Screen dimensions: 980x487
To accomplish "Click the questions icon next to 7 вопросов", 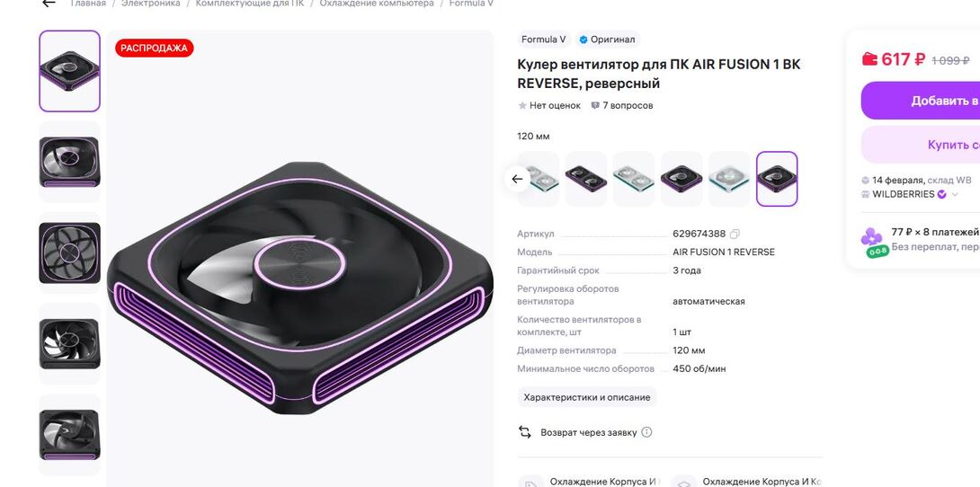I will point(595,105).
